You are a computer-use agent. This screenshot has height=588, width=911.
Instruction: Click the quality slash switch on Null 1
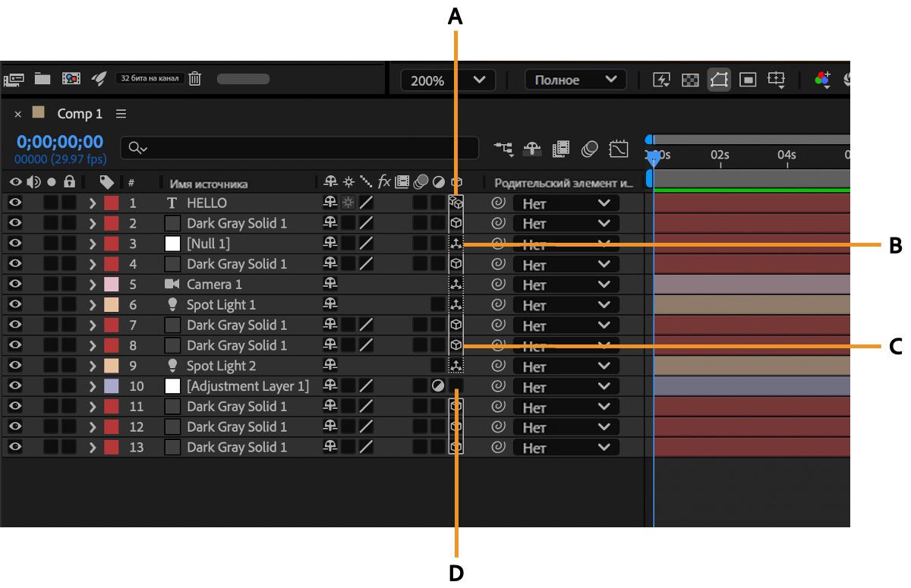click(366, 244)
